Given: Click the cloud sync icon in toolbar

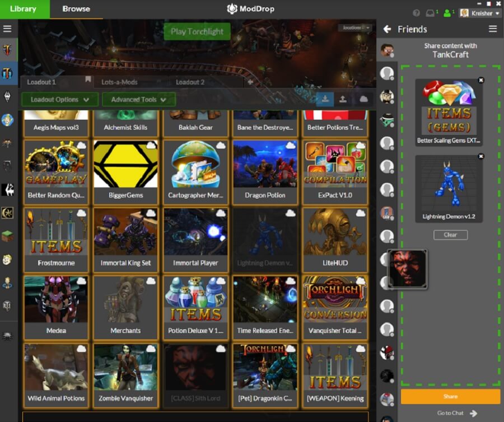Looking at the screenshot, I should pos(363,99).
